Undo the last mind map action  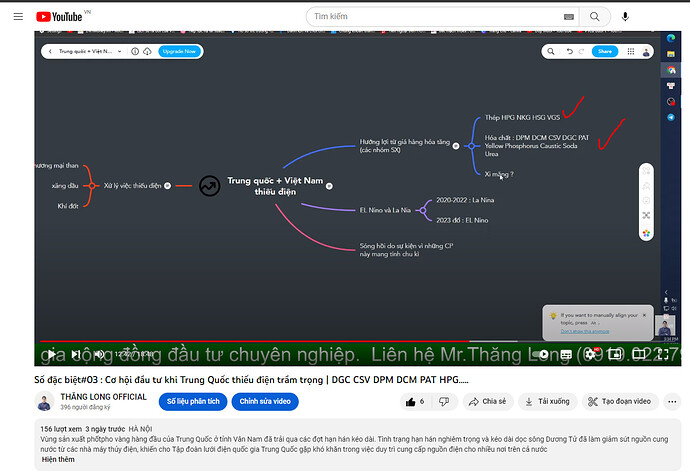coord(569,52)
